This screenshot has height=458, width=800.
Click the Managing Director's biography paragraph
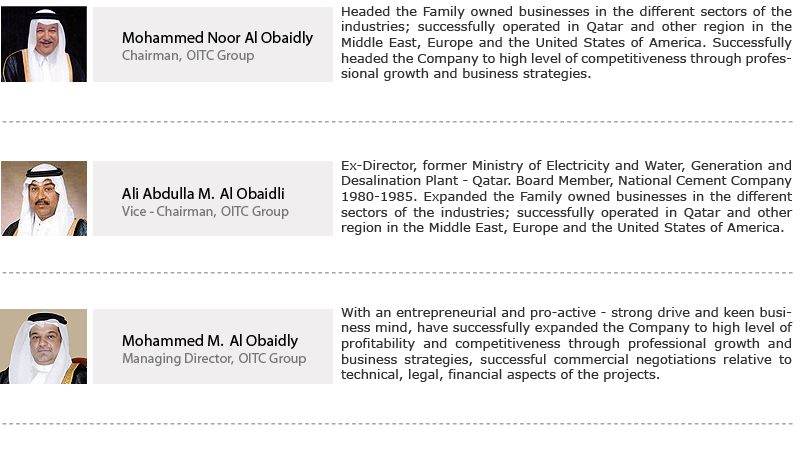566,344
